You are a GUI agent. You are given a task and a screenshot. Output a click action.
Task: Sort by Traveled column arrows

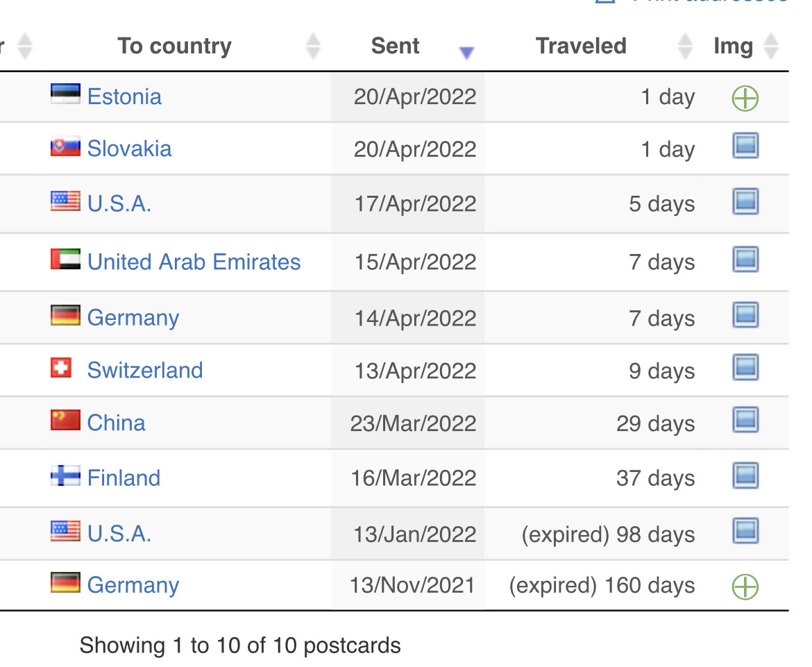pyautogui.click(x=685, y=46)
